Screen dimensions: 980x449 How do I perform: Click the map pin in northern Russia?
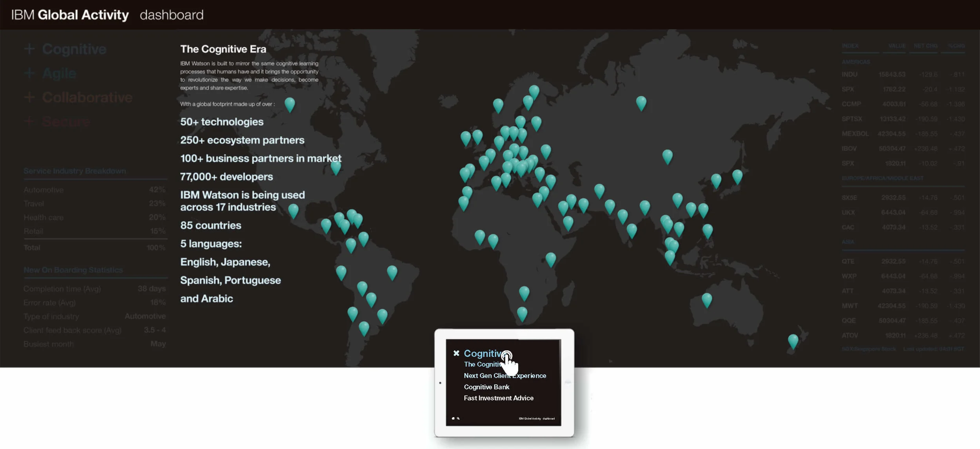click(x=641, y=102)
